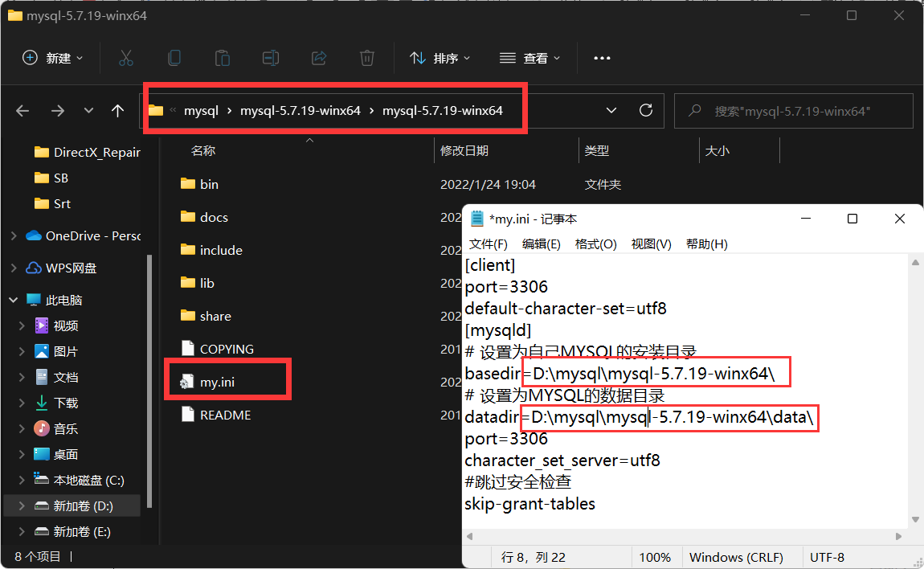
Task: Open Notepad 格式(O) menu
Action: 595,244
